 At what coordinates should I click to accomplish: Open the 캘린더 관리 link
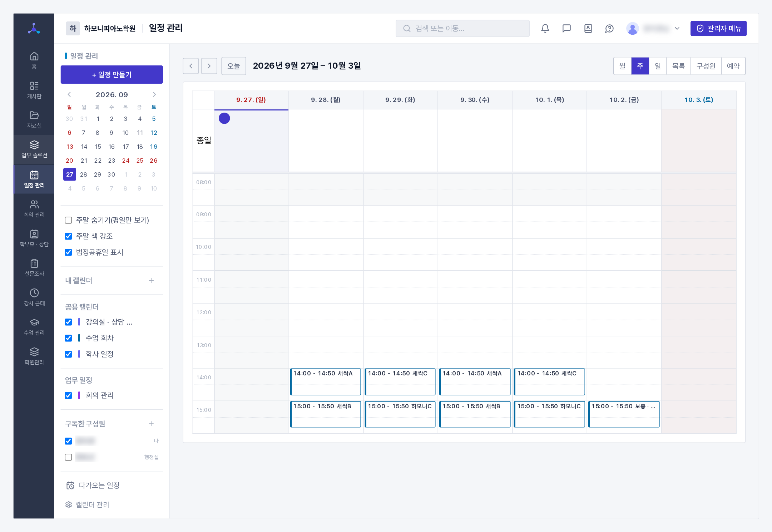(87, 504)
